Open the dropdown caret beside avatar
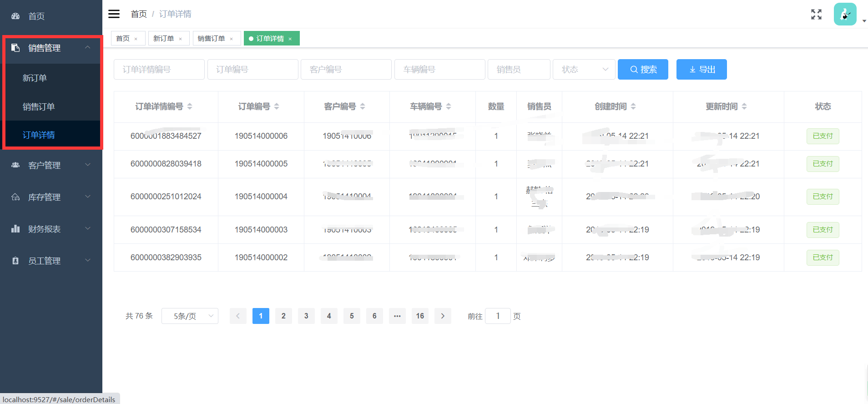Screen dimensions: 868x404 pyautogui.click(x=864, y=21)
